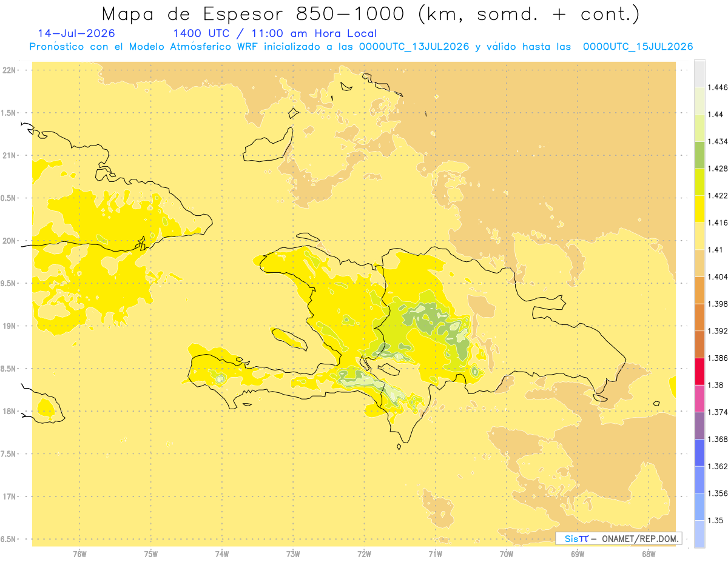The image size is (728, 562).
Task: Select the purple segment between 1.368 and 1.374
Action: click(x=699, y=425)
